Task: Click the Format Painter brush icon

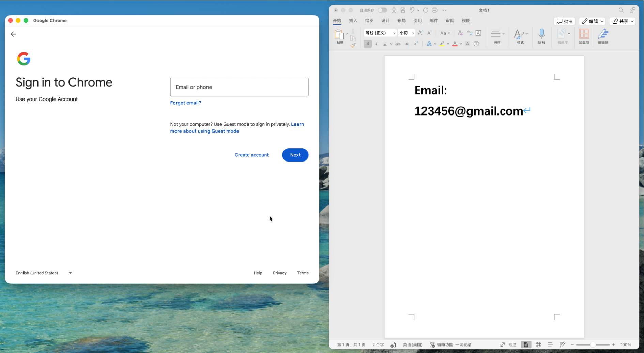Action: 353,45
